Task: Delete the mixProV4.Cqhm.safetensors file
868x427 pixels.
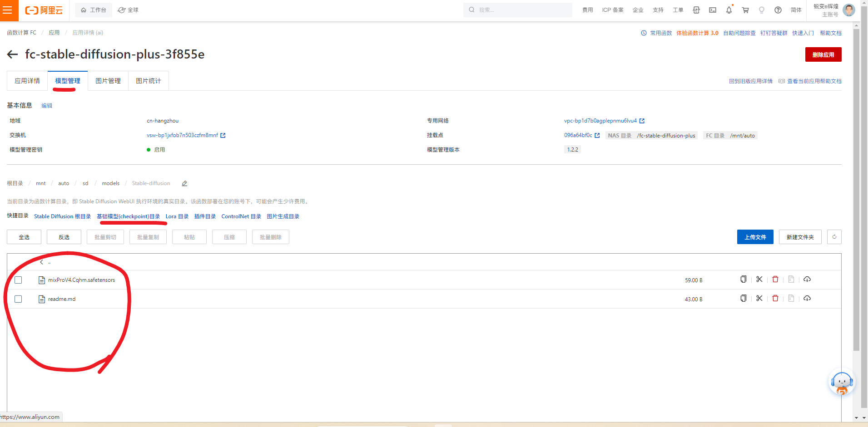Action: coord(775,280)
